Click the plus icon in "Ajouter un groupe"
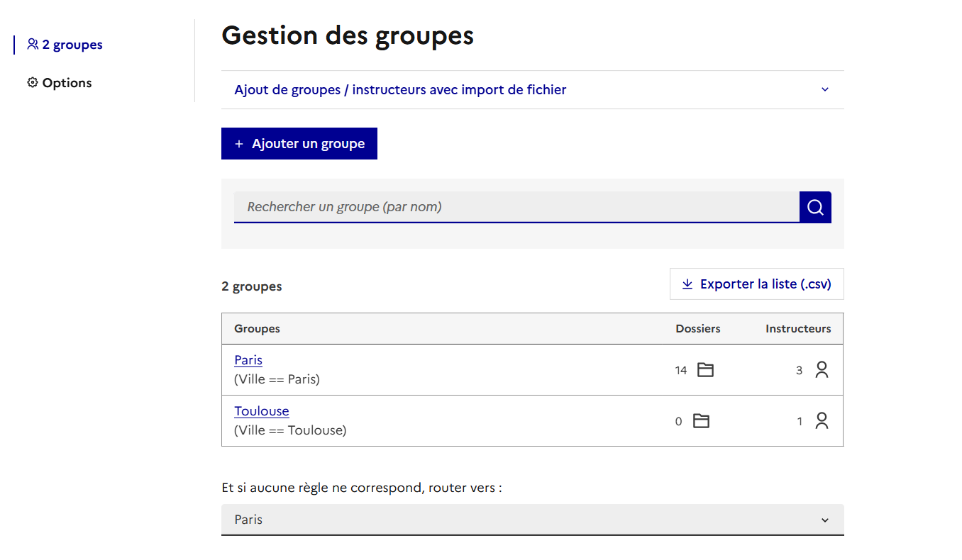The height and width of the screenshot is (560, 962). pyautogui.click(x=239, y=144)
